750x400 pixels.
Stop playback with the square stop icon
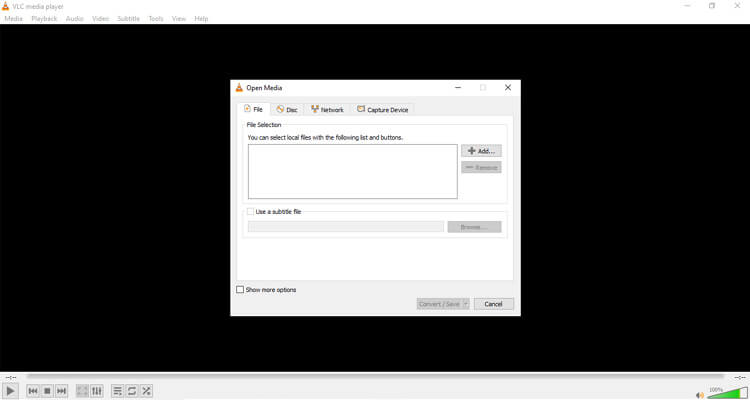click(47, 391)
